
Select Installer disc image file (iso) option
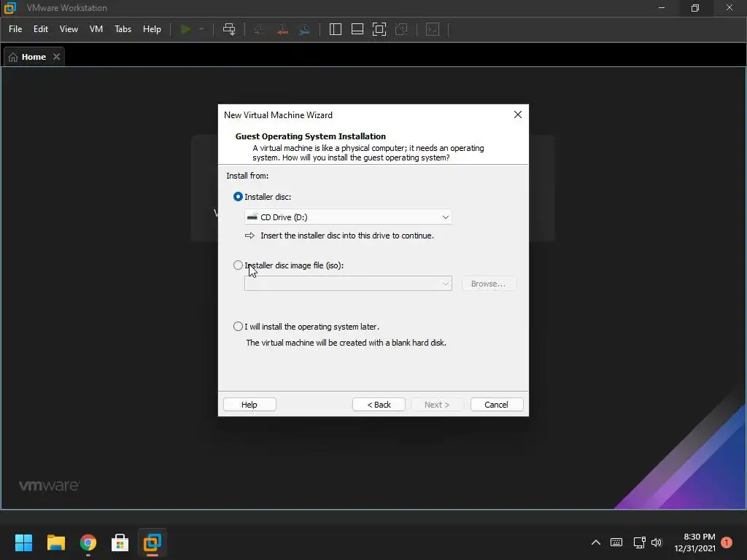(x=238, y=265)
